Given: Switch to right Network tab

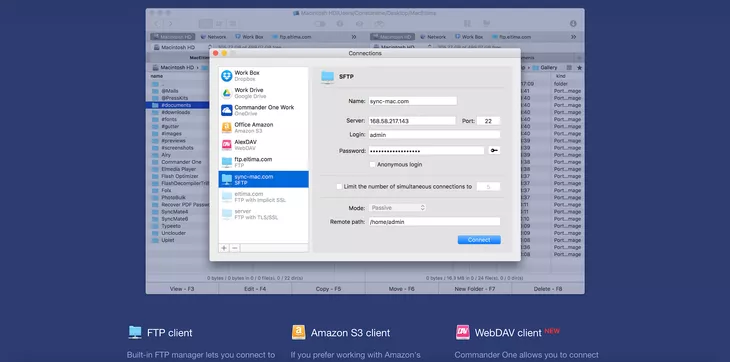Looking at the screenshot, I should click(x=433, y=37).
